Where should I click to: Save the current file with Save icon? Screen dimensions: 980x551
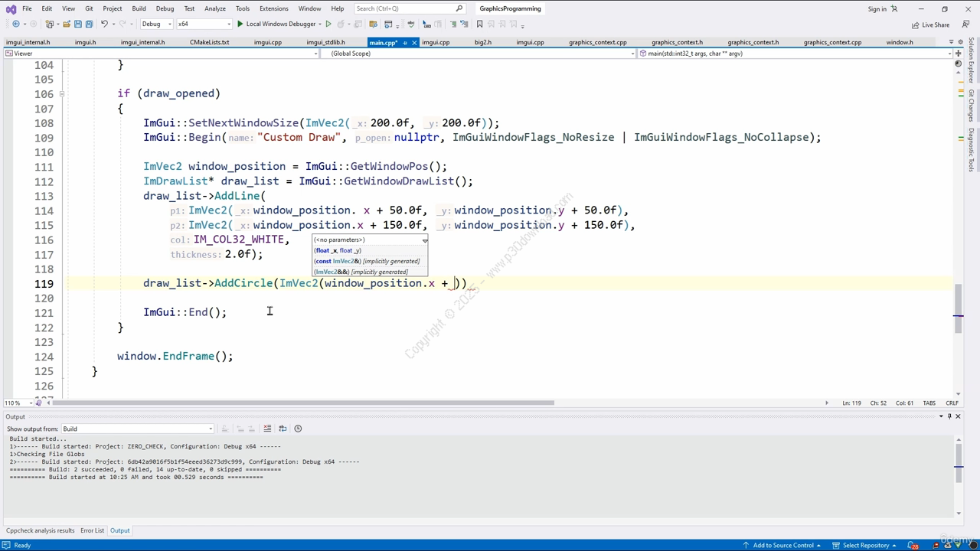pos(77,24)
